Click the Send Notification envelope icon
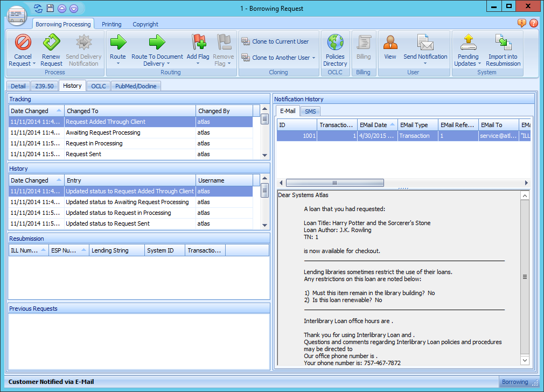 [x=425, y=42]
